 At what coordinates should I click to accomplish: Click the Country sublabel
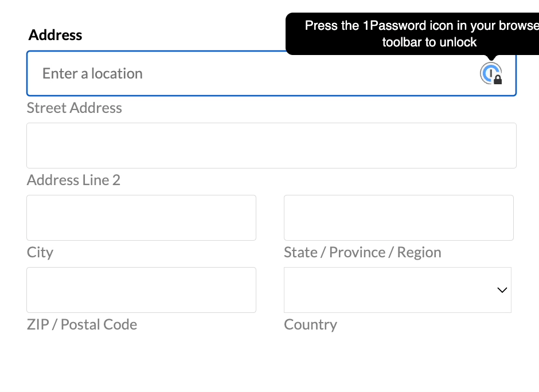[x=310, y=325]
